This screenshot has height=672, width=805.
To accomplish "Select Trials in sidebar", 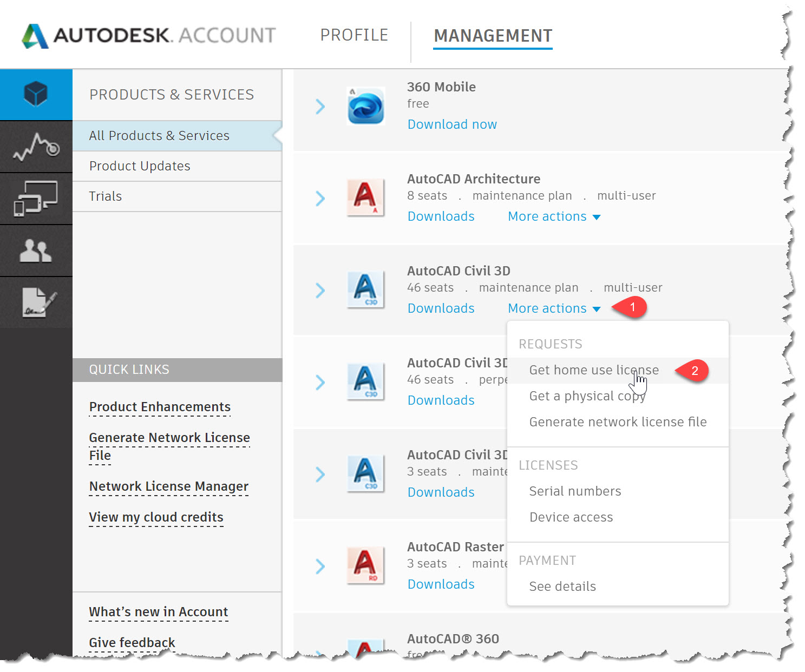I will (x=177, y=196).
